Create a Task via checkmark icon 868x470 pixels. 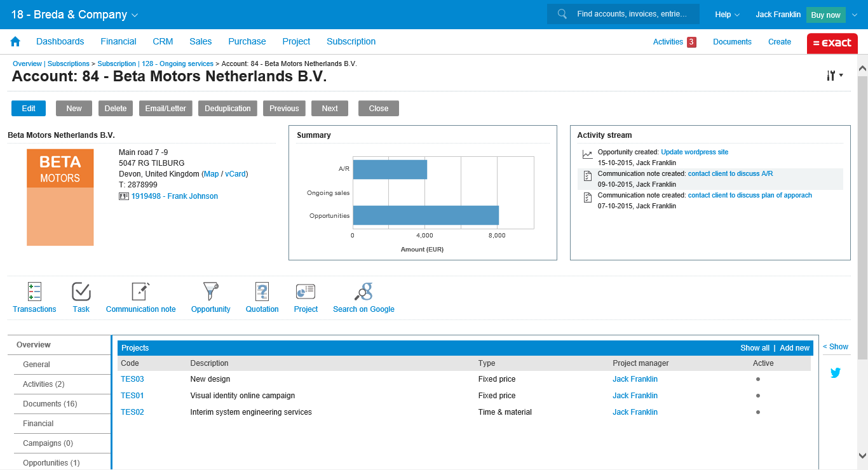coord(81,292)
